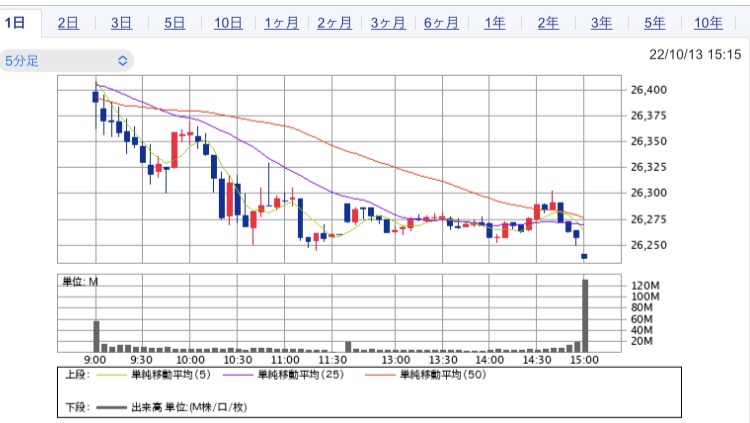Click the 26,400 price axis label
The height and width of the screenshot is (423, 750).
point(649,90)
